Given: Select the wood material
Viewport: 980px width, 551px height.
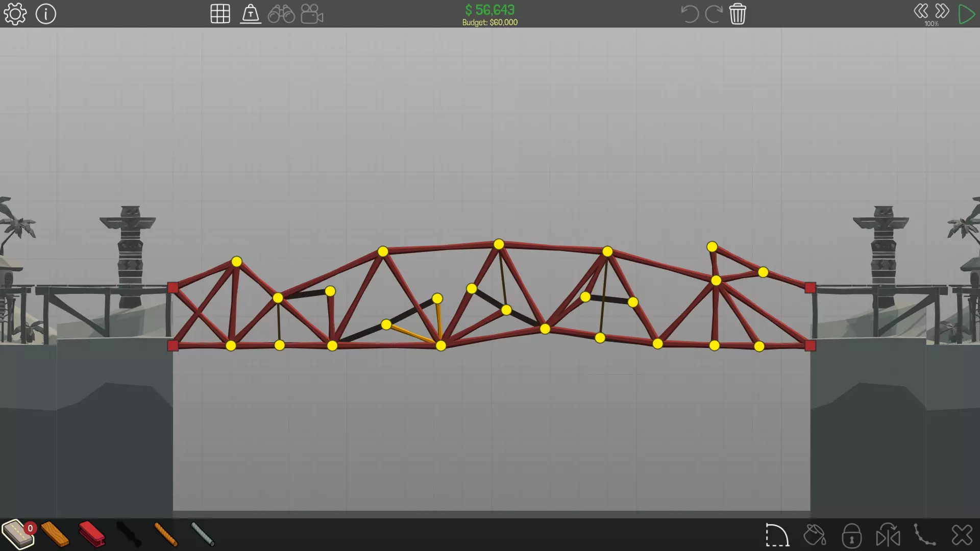Looking at the screenshot, I should click(55, 534).
